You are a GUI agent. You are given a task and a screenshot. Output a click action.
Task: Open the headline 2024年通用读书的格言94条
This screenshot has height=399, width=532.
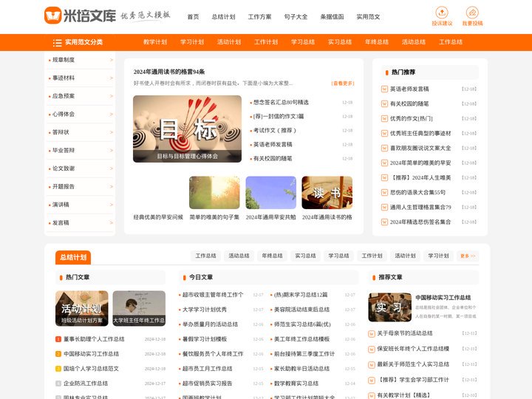[169, 72]
